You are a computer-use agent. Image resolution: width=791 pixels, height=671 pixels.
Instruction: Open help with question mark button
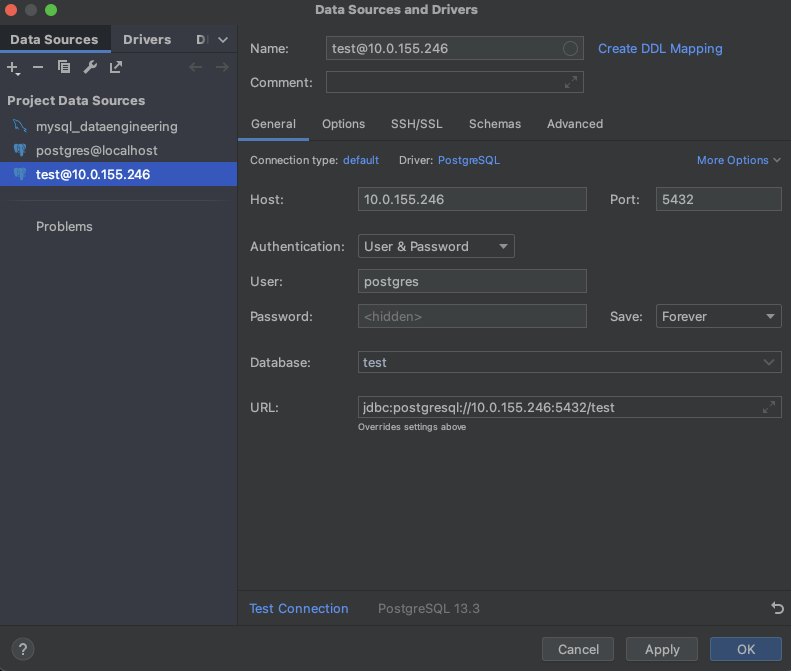tap(23, 649)
